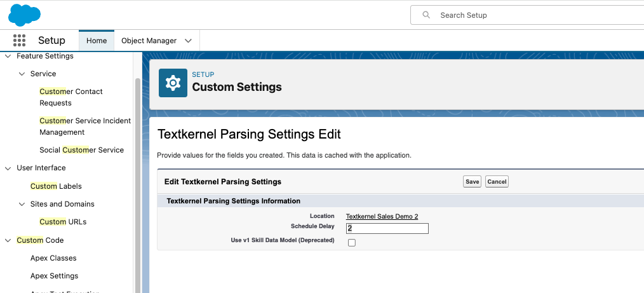Click the Custom Settings gear icon
Image resolution: width=644 pixels, height=293 pixels.
click(x=173, y=83)
